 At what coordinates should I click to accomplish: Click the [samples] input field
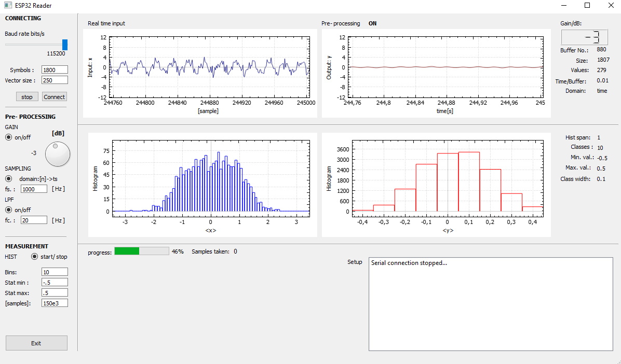tap(55, 303)
